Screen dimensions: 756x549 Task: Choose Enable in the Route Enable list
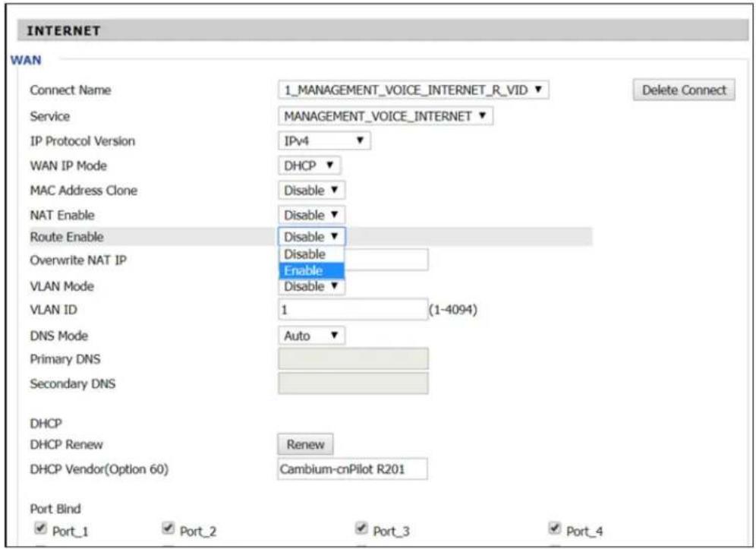(x=311, y=270)
